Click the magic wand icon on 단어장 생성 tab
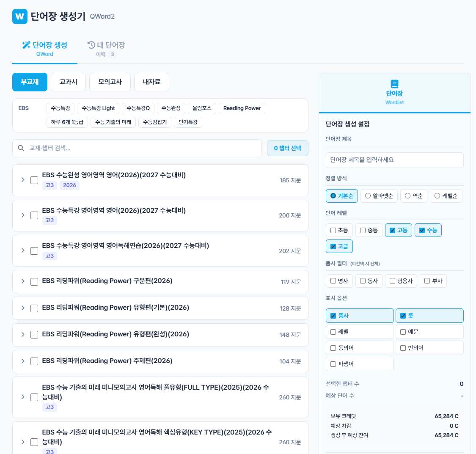The height and width of the screenshot is (454, 476). click(26, 45)
